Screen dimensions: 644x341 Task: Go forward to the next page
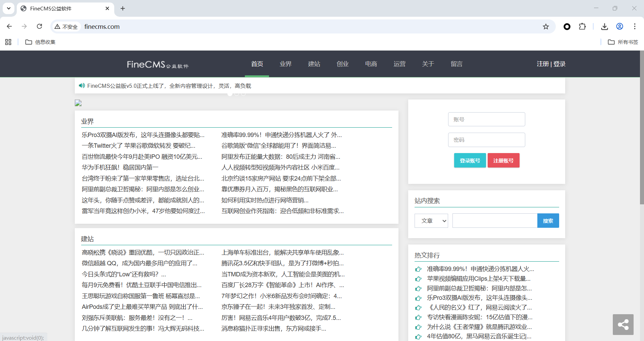[x=24, y=26]
